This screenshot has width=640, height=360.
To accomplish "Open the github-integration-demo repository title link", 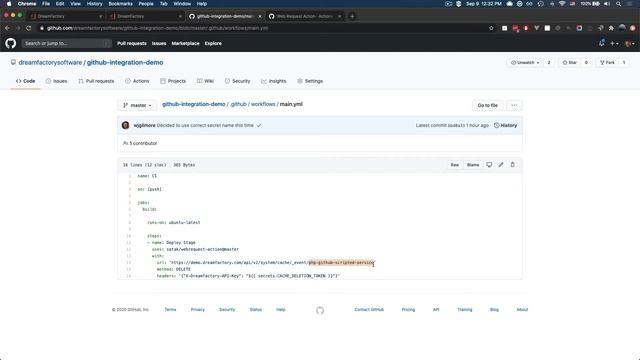I will click(x=125, y=62).
